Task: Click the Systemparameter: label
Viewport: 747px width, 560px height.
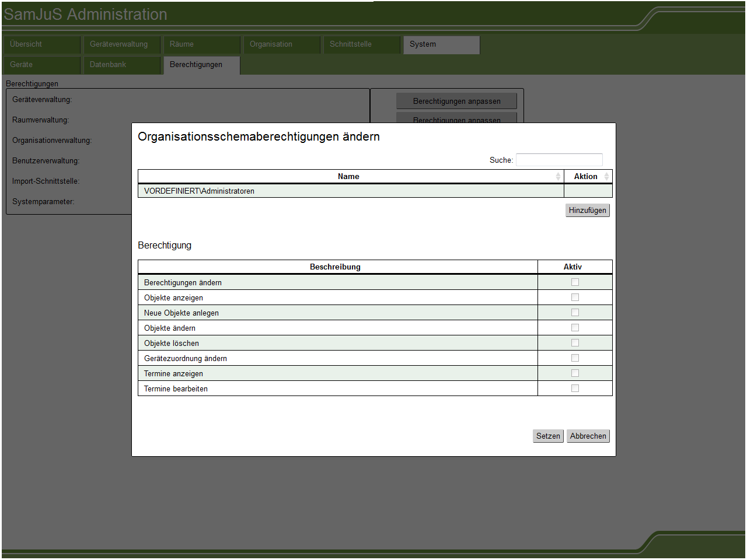Action: click(43, 202)
